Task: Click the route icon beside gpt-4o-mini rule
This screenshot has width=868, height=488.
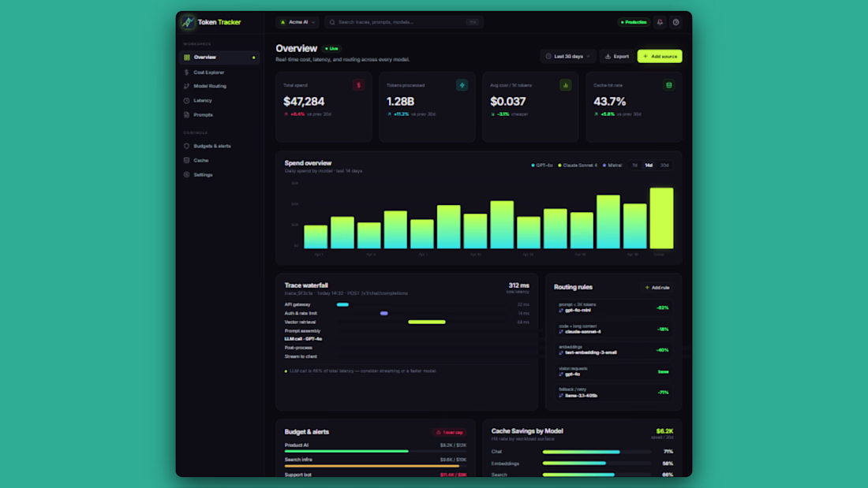Action: (x=561, y=311)
